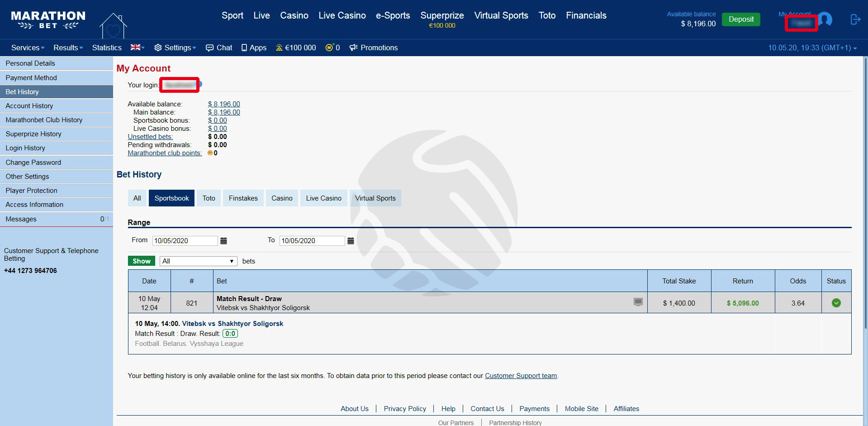Open the Financials section
The width and height of the screenshot is (868, 426).
point(586,15)
